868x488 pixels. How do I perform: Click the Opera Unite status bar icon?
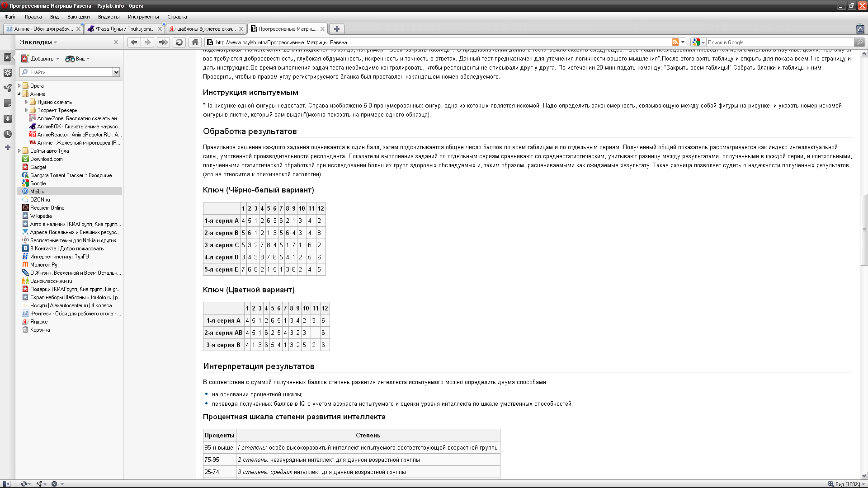(x=41, y=484)
